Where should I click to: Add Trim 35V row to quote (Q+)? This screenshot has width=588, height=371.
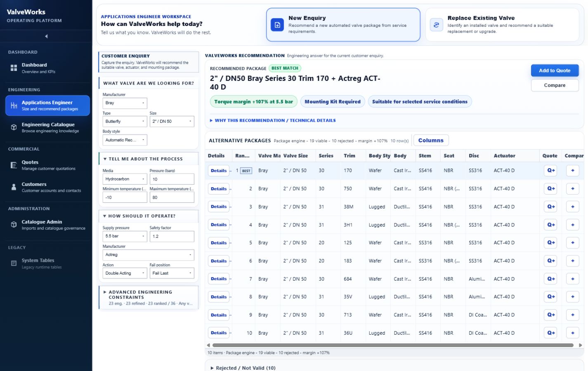tap(551, 297)
